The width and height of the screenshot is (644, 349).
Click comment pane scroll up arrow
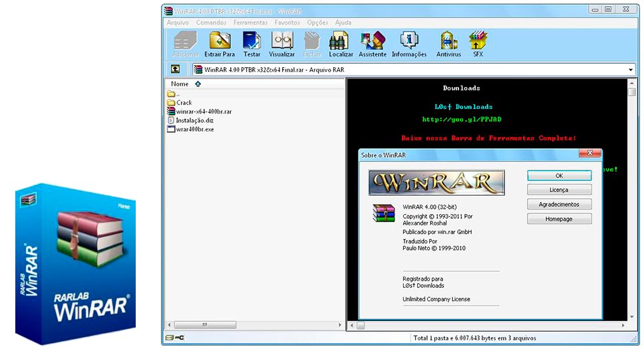(x=631, y=83)
